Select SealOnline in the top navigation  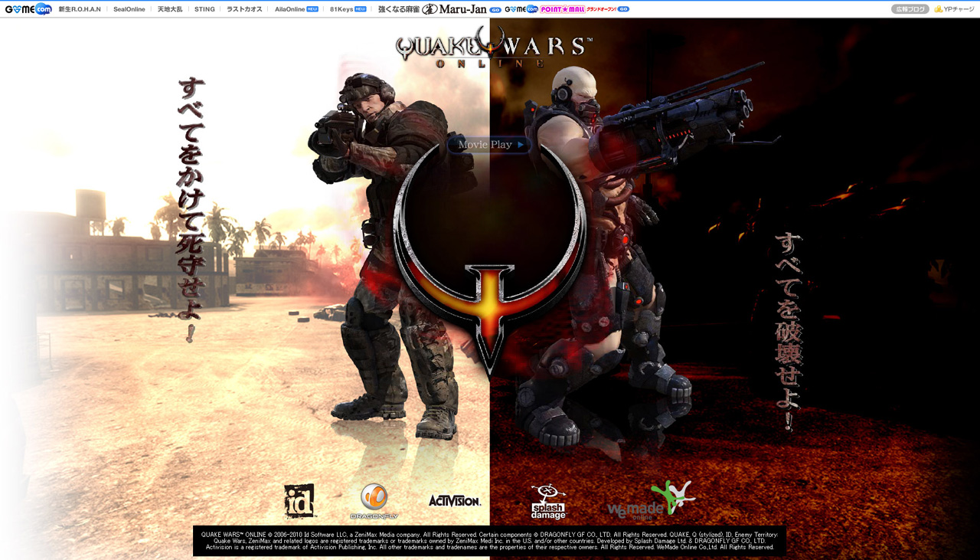coord(129,9)
